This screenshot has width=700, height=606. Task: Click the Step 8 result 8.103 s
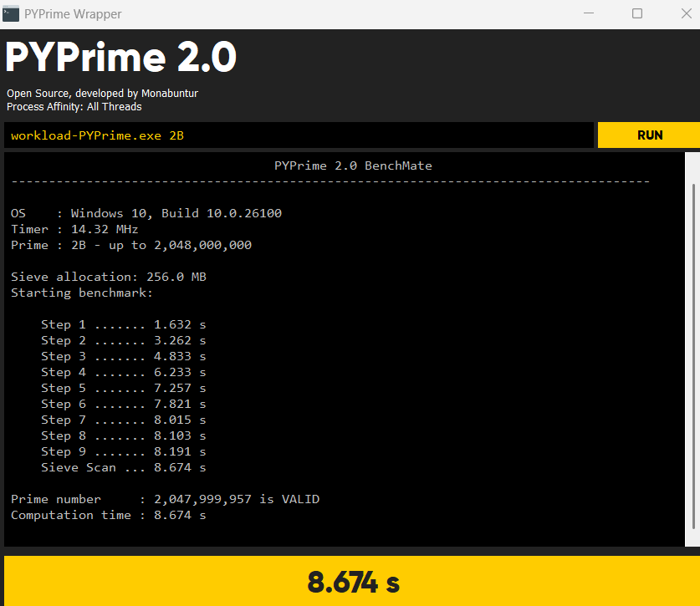coord(124,435)
